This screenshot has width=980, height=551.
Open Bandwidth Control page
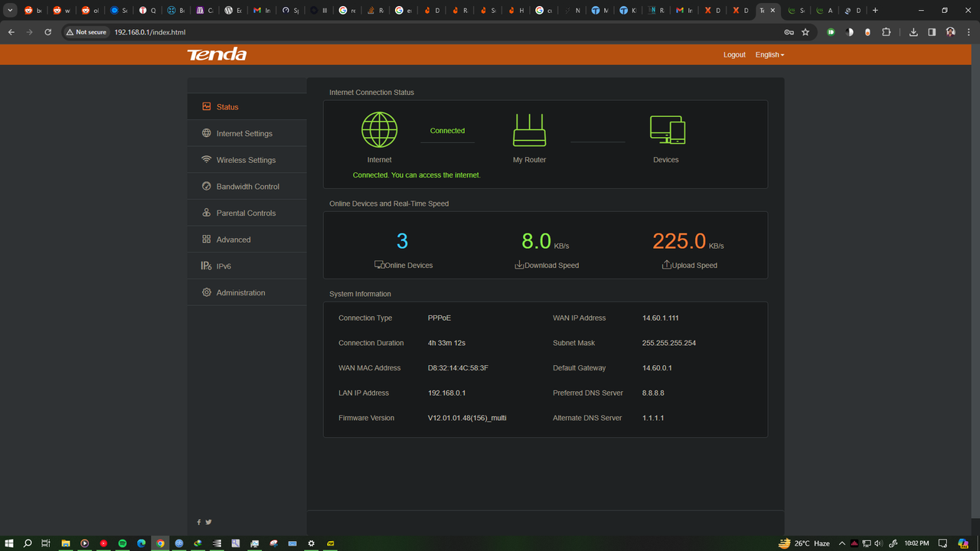click(x=247, y=187)
